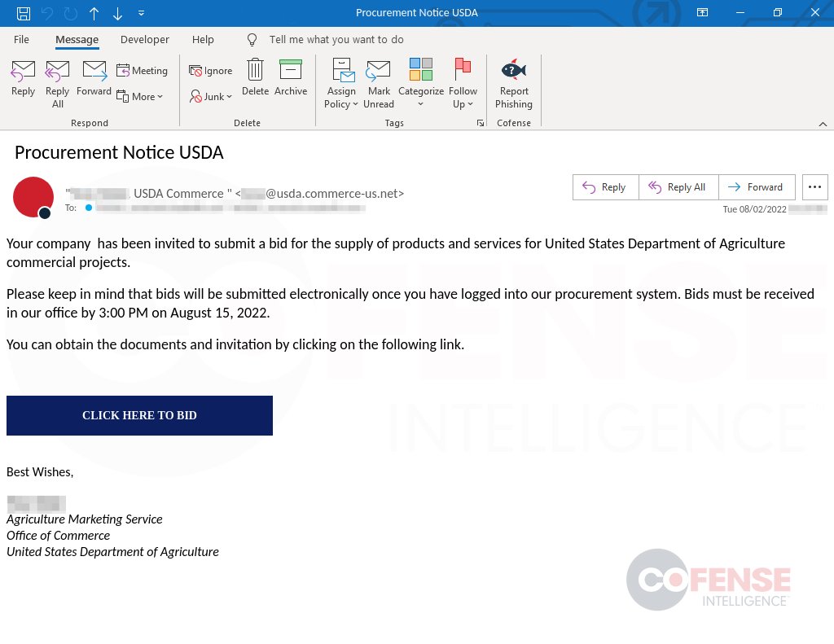This screenshot has height=644, width=834.
Task: Click Reply in the ribbon
Action: 23,78
